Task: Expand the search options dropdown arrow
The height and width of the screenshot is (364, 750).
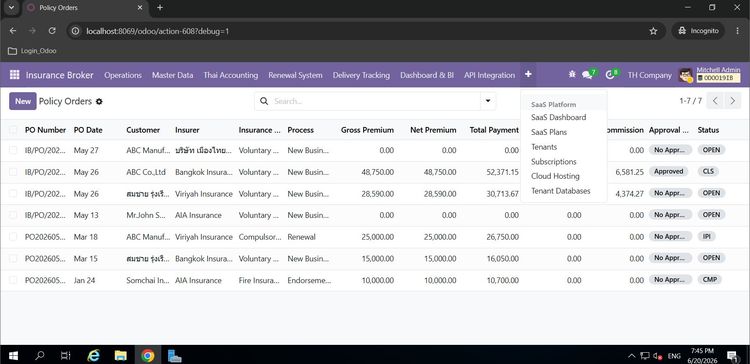Action: click(x=488, y=101)
